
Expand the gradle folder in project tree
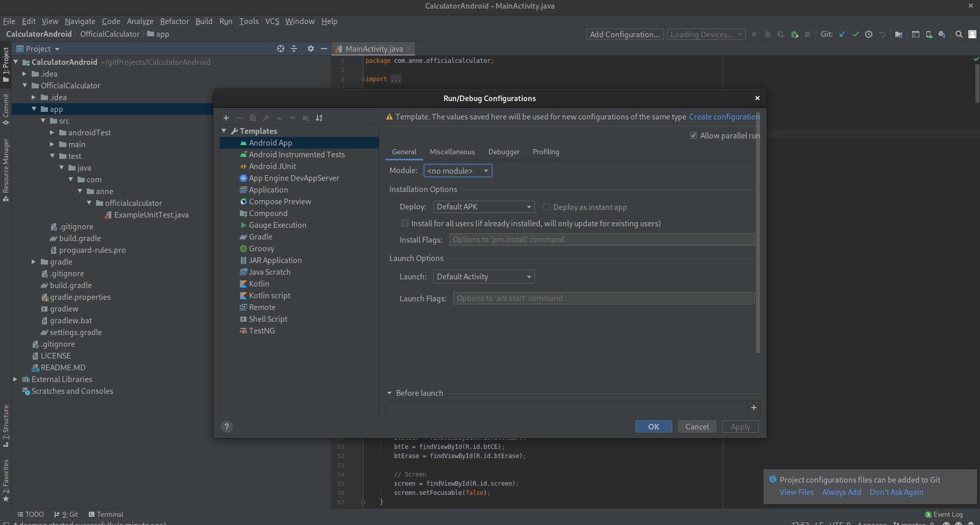coord(34,262)
